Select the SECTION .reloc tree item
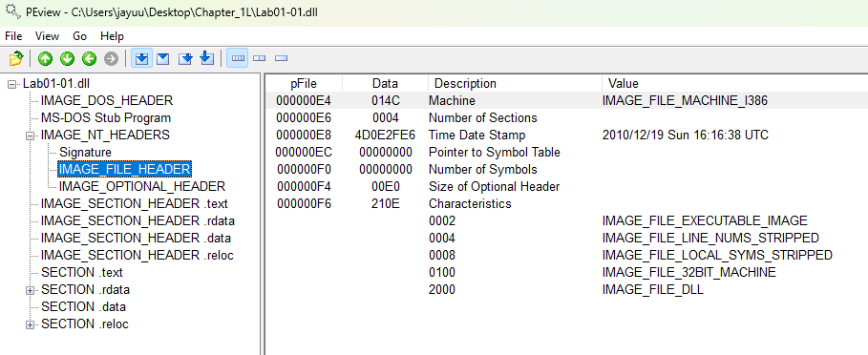868x355 pixels. pyautogui.click(x=85, y=324)
